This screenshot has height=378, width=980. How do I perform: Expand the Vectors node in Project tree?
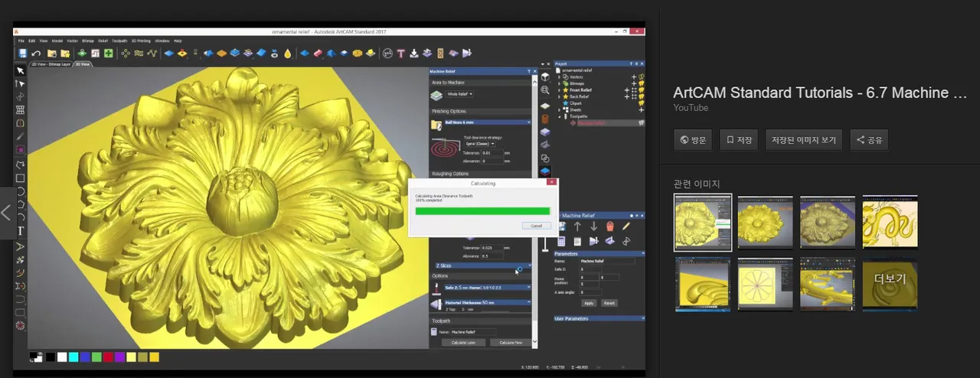coord(560,77)
